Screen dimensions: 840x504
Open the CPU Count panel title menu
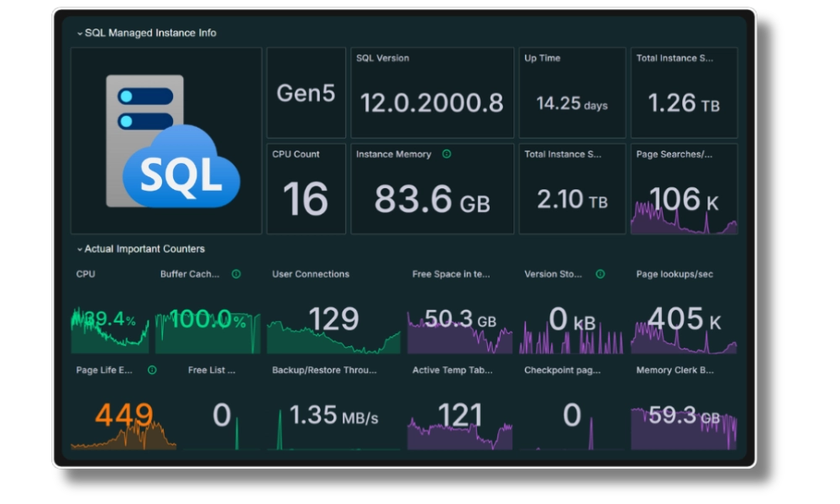click(x=296, y=155)
